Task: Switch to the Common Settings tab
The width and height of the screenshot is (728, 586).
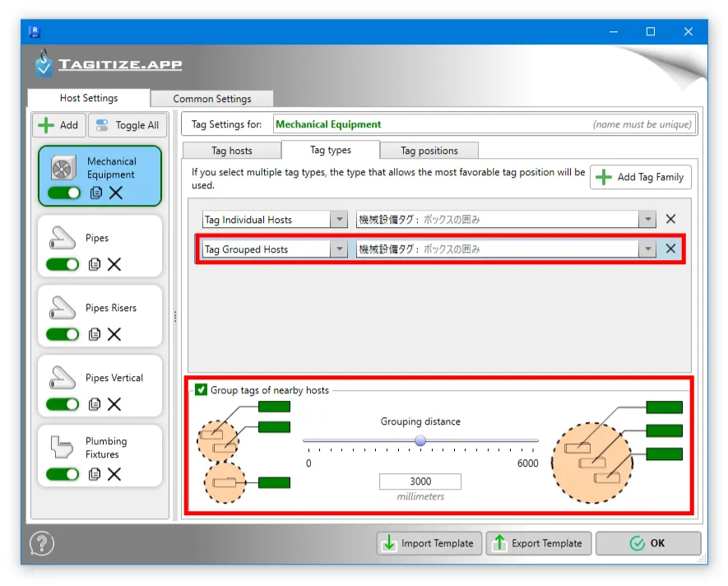Action: (212, 99)
